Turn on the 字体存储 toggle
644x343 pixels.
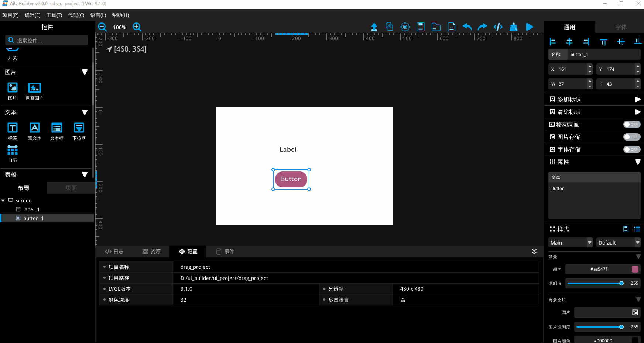click(631, 149)
